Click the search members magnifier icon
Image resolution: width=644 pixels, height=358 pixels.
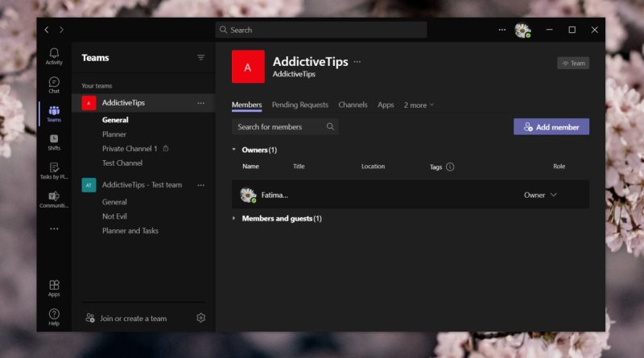pos(330,126)
